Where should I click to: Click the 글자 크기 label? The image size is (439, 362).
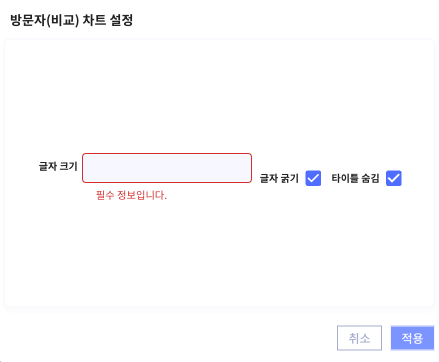(58, 166)
